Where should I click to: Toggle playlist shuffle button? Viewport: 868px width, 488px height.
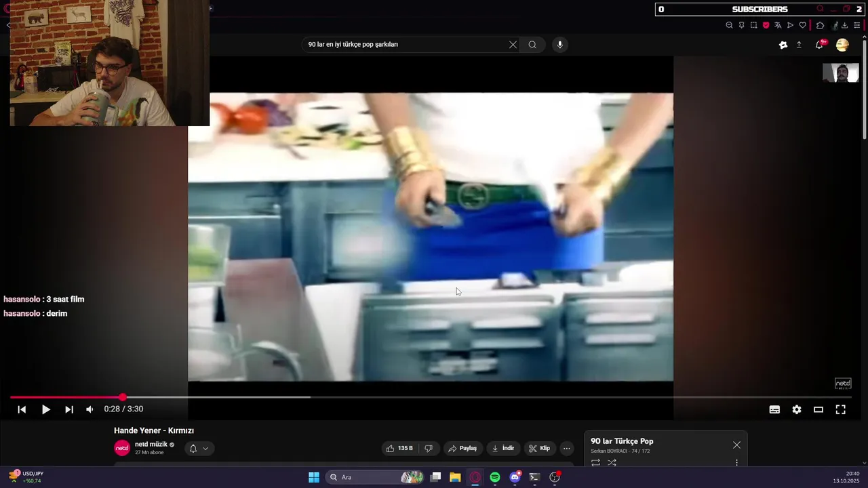(612, 463)
